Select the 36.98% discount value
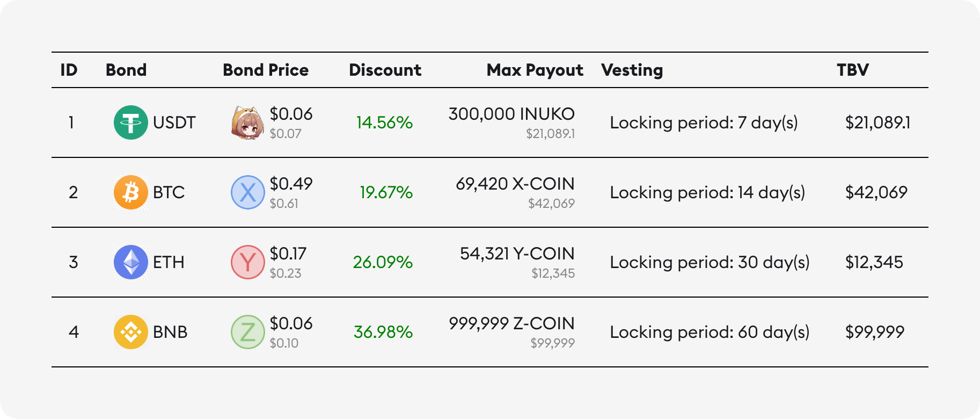The width and height of the screenshot is (980, 419). tap(383, 332)
